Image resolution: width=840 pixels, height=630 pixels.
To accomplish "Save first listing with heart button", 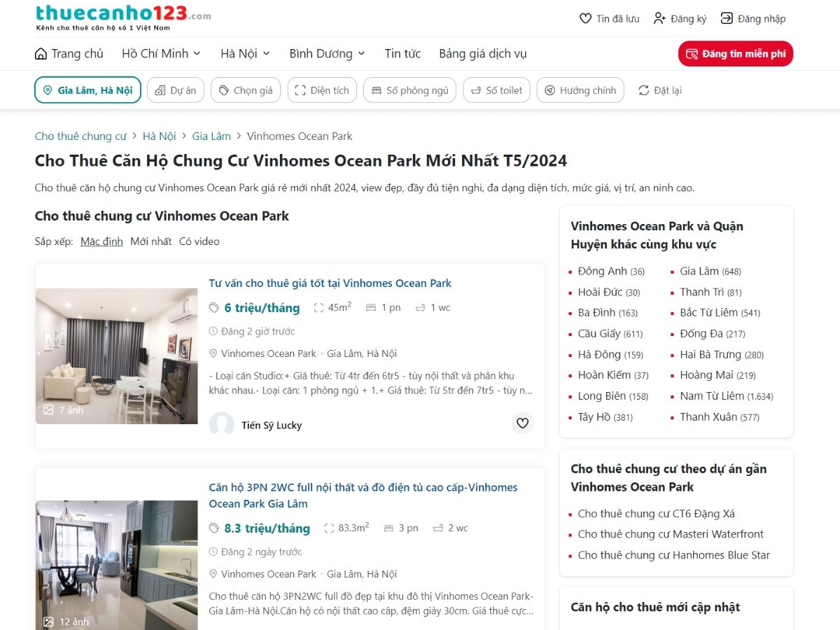I will [x=522, y=423].
